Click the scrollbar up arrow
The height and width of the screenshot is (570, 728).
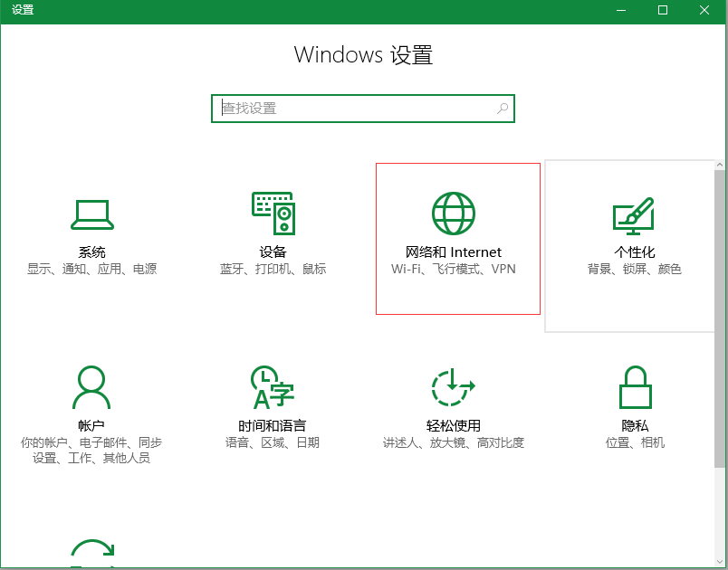click(720, 165)
